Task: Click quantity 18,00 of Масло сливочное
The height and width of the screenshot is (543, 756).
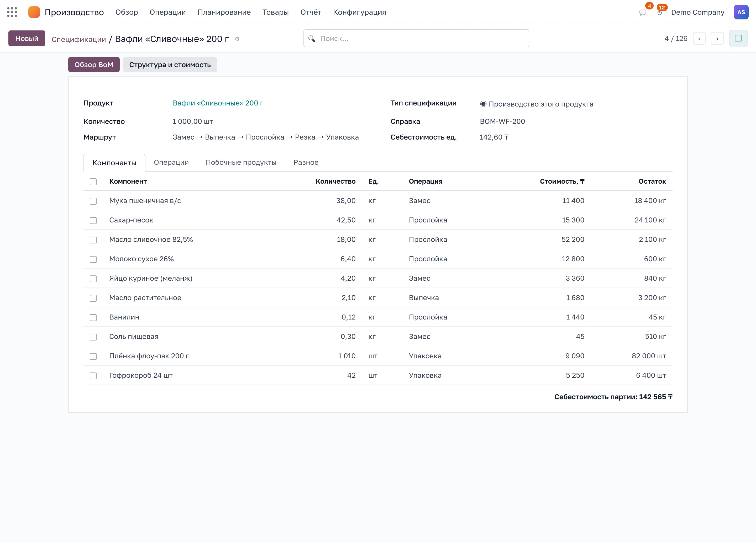Action: click(x=346, y=239)
